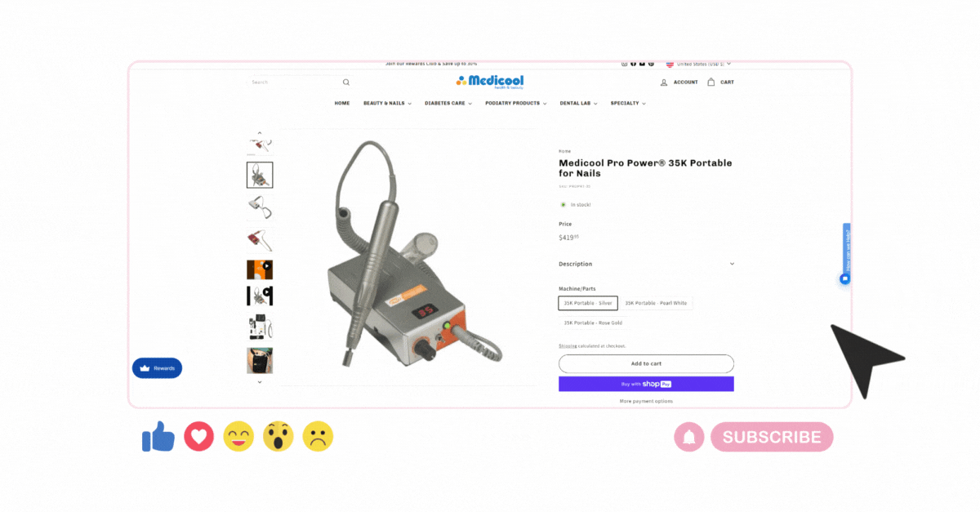Screen dimensions: 980x512
Task: Click the thumbs up reaction
Action: pos(158,438)
